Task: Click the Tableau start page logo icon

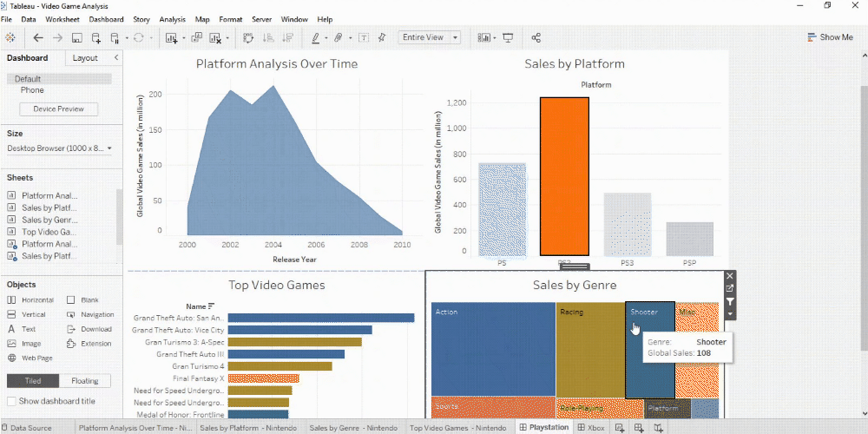Action: (x=10, y=37)
